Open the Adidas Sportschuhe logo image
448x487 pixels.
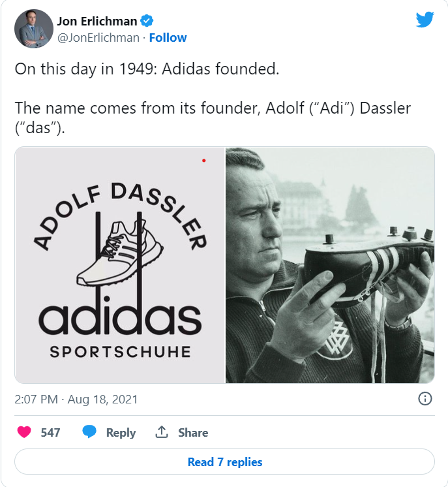point(120,265)
